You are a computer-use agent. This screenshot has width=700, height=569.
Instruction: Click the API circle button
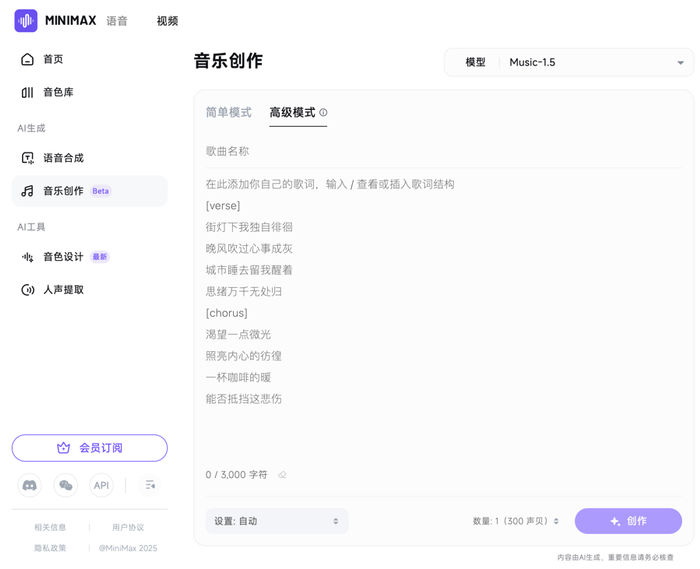tap(101, 485)
